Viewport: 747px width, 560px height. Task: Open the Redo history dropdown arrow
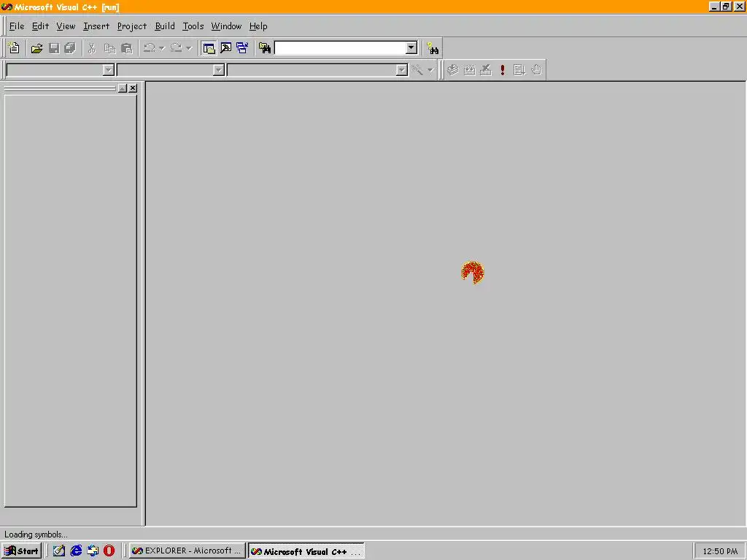coord(189,48)
